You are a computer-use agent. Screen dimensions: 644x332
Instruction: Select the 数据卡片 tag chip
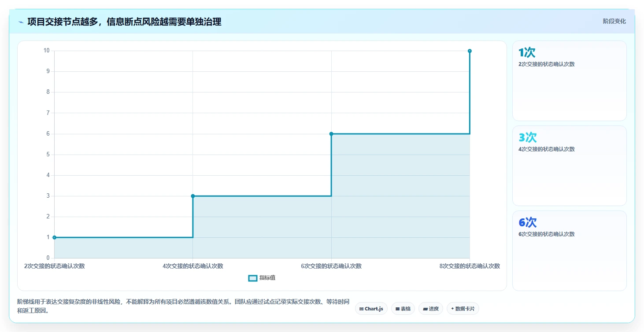point(463,309)
